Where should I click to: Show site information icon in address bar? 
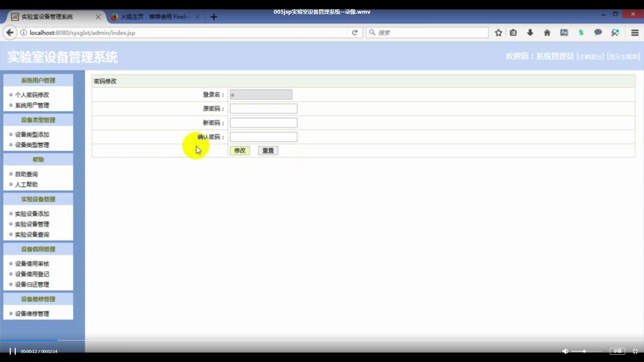tap(23, 33)
